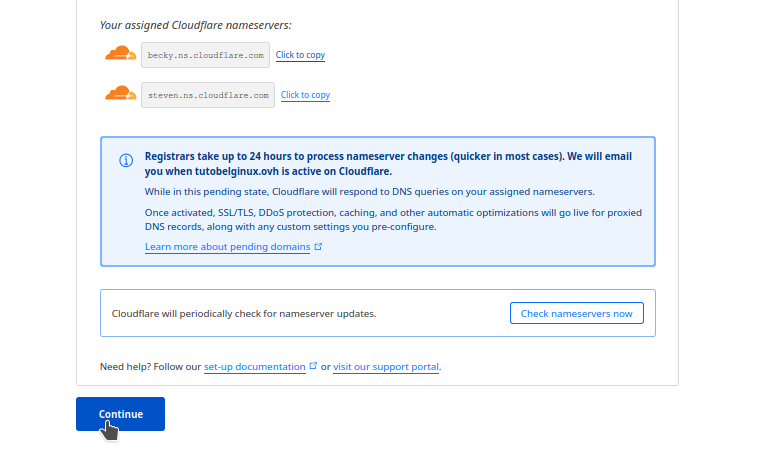Select the becky.ns.cloudflare.com nameserver field
Image resolution: width=759 pixels, height=461 pixels.
coord(205,55)
